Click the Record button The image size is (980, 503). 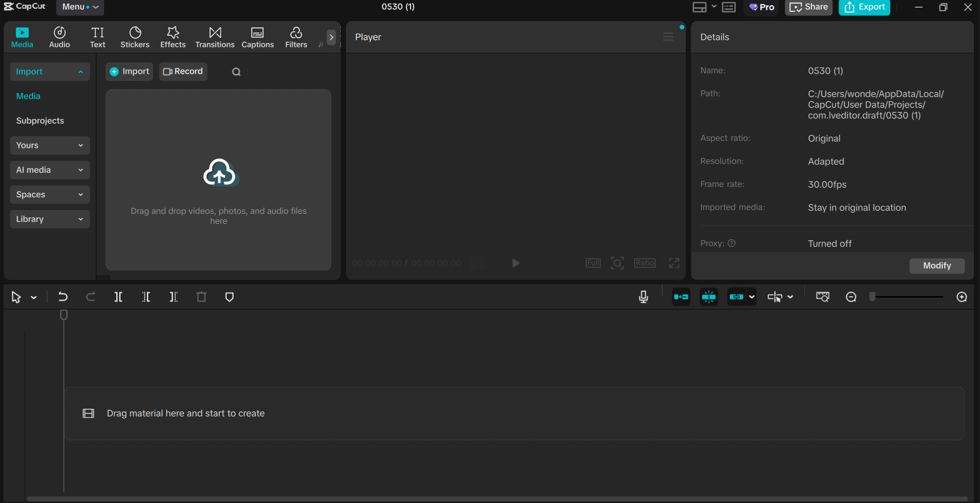183,72
